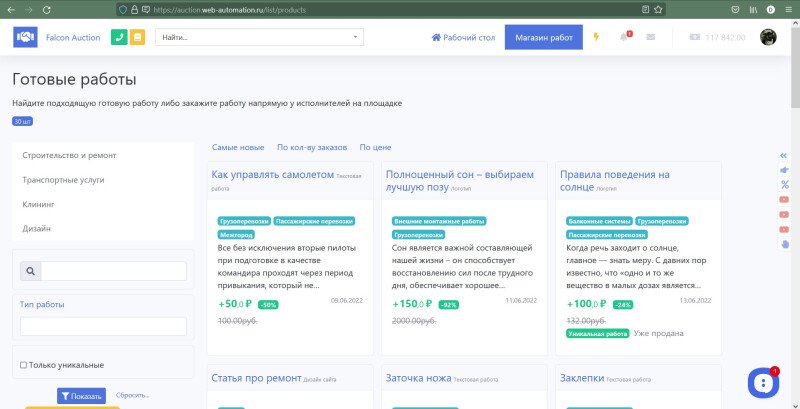This screenshot has width=800, height=409.
Task: Select the 'Транспортные услуги' category
Action: (63, 180)
